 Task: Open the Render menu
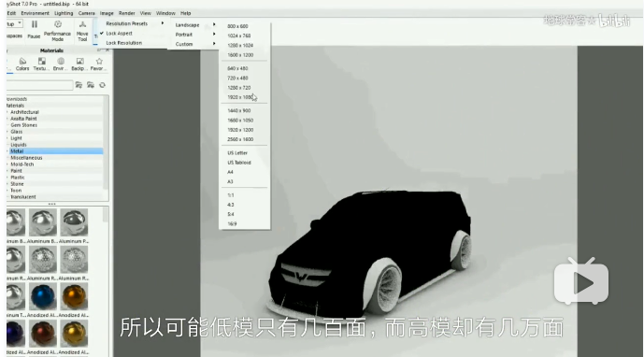(x=126, y=13)
